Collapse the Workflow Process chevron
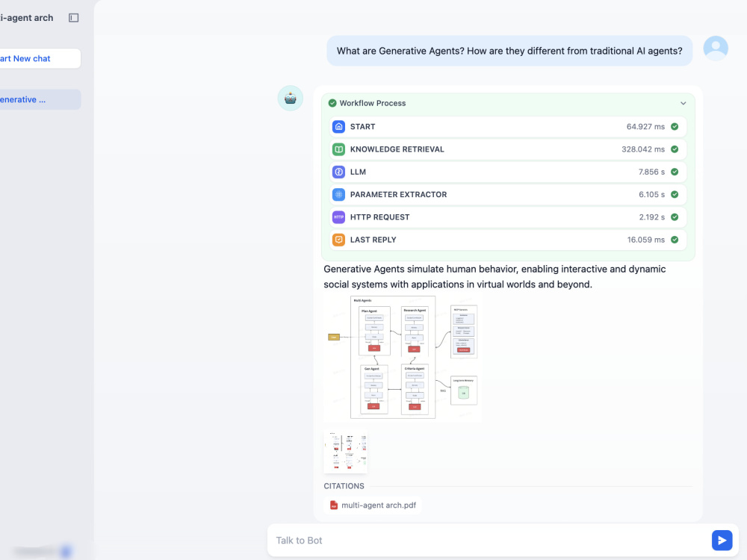The height and width of the screenshot is (560, 747). pos(684,103)
